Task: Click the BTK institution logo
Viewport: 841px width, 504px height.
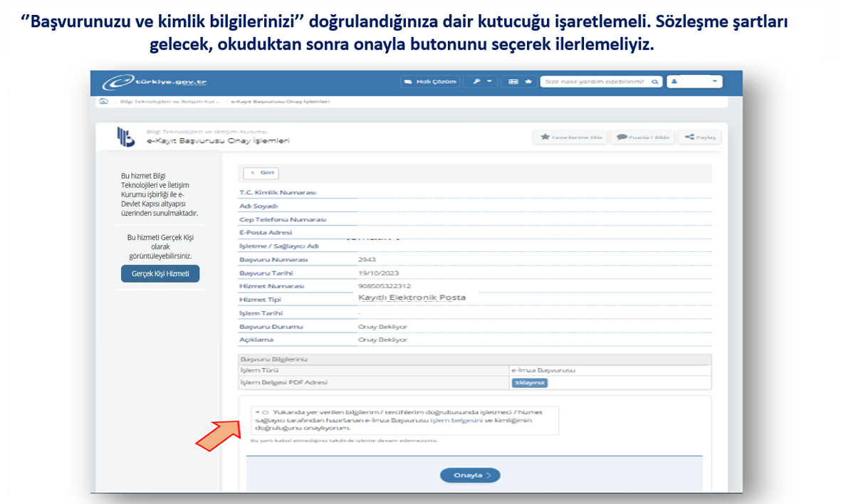Action: tap(125, 137)
